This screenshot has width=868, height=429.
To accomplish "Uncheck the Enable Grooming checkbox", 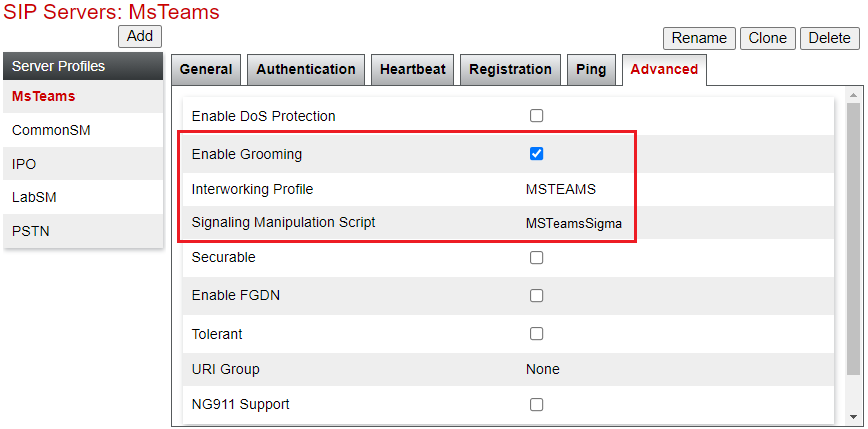I will point(536,154).
